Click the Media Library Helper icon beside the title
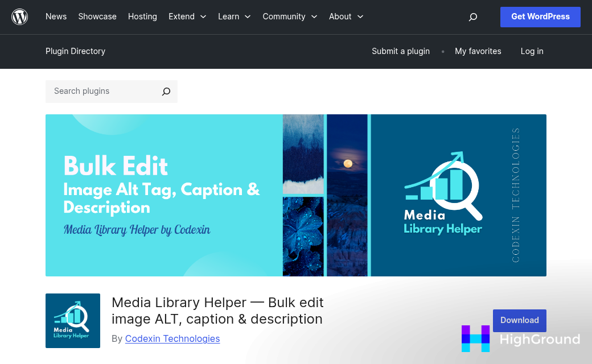 point(73,321)
